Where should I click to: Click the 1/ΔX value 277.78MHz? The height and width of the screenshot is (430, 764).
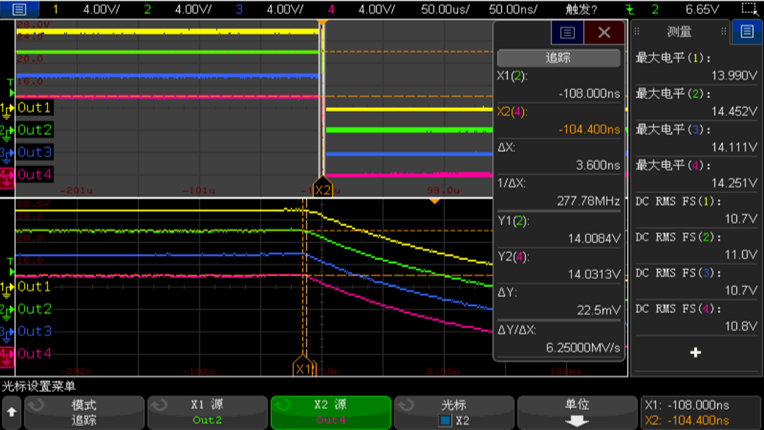click(x=588, y=201)
